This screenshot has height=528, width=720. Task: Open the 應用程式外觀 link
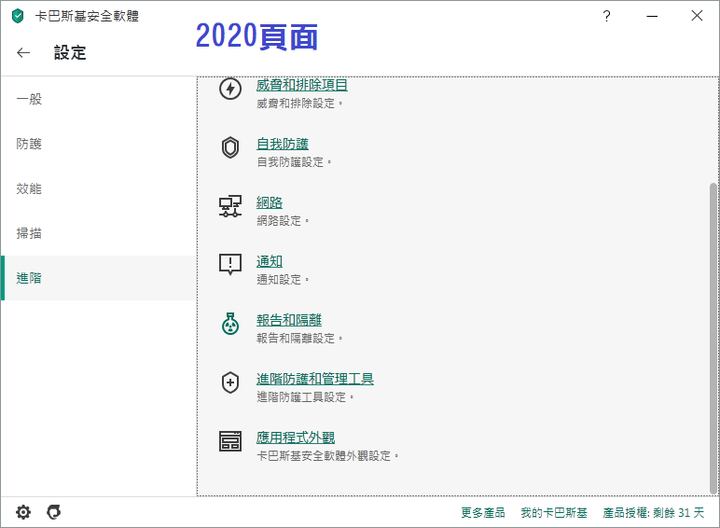[x=295, y=438]
